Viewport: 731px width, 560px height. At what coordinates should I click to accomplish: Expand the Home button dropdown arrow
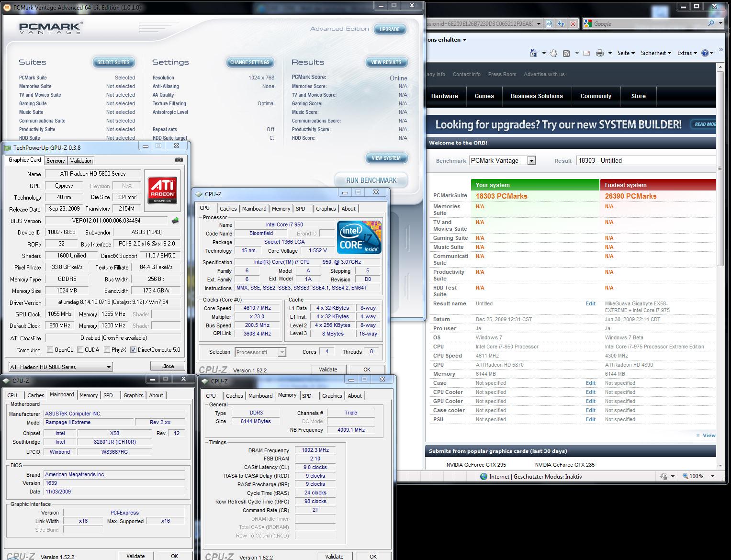coord(544,53)
